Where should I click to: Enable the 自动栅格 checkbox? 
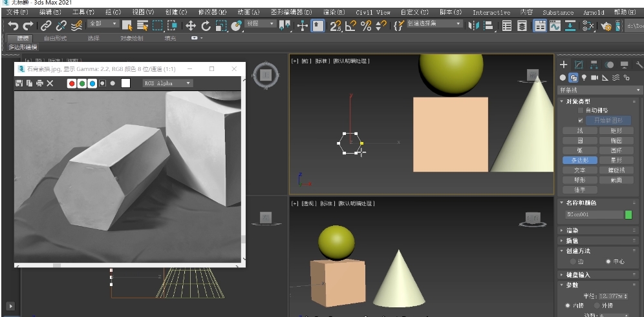(x=580, y=110)
